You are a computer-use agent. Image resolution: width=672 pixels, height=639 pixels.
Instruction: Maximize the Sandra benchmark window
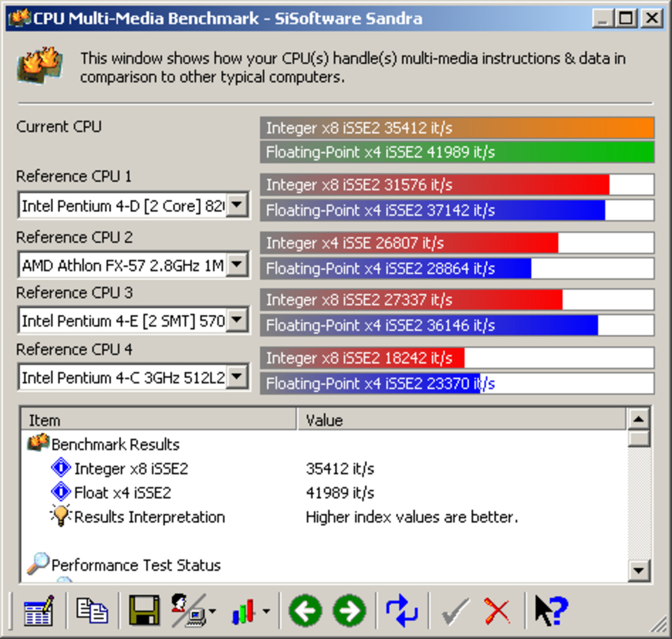pyautogui.click(x=625, y=18)
